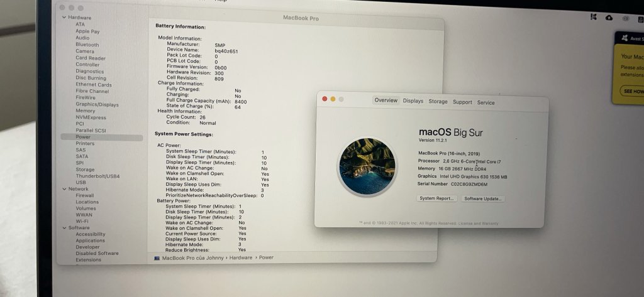Collapse the Network section in the sidebar
The image size is (644, 297).
point(64,189)
